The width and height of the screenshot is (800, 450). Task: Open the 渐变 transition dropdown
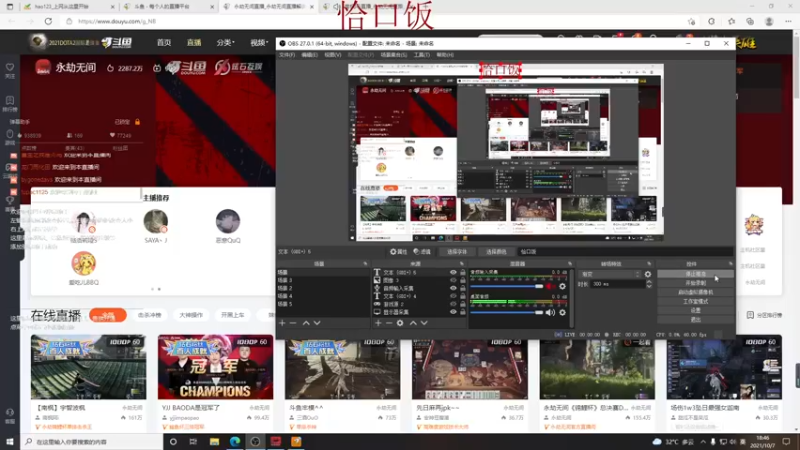click(610, 274)
